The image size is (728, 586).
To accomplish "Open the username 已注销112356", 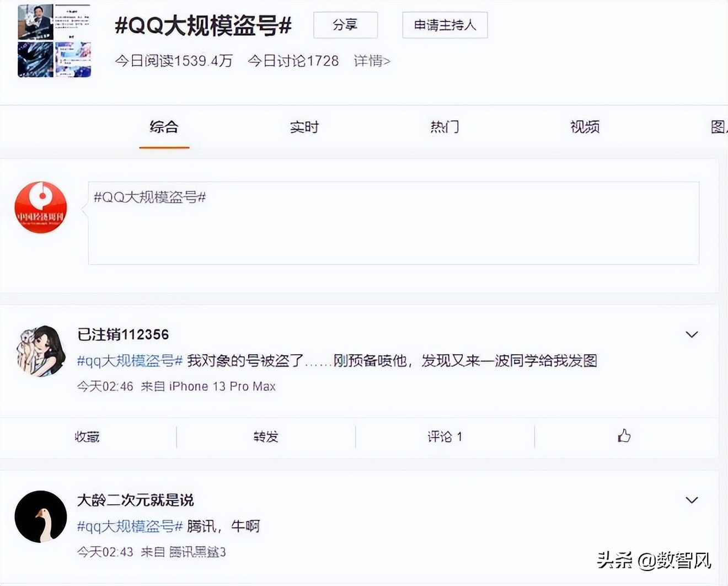I will pos(122,334).
